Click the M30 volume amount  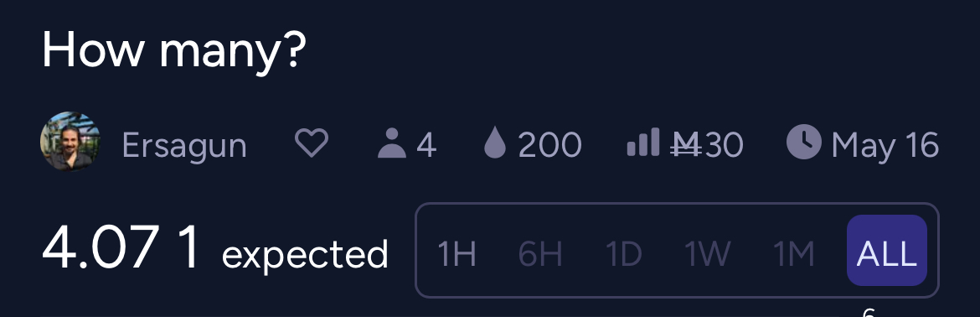(706, 144)
